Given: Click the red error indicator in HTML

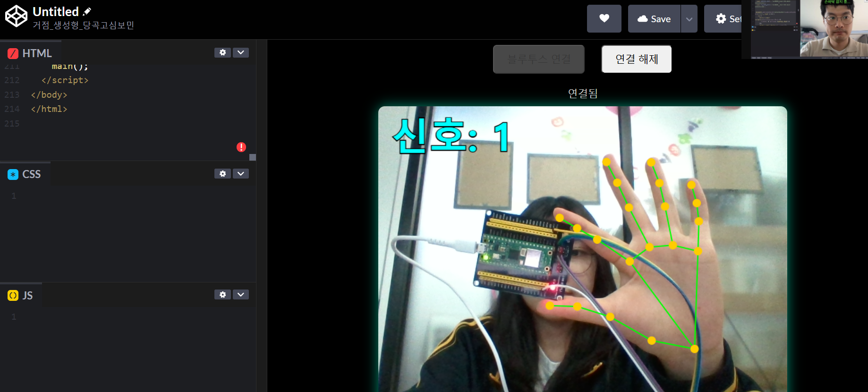Looking at the screenshot, I should 241,147.
